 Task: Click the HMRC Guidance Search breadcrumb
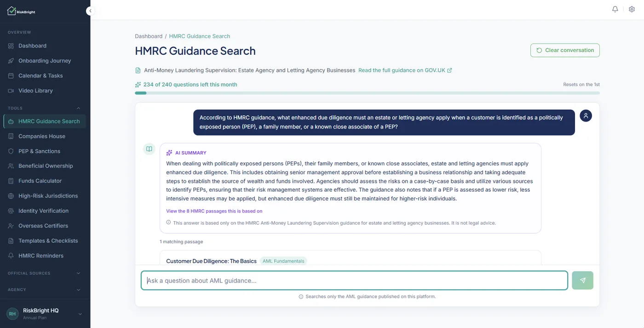[x=200, y=36]
